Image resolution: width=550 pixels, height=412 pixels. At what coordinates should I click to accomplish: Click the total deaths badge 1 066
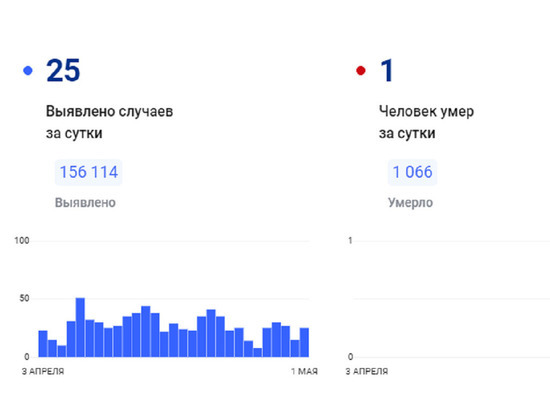(412, 172)
